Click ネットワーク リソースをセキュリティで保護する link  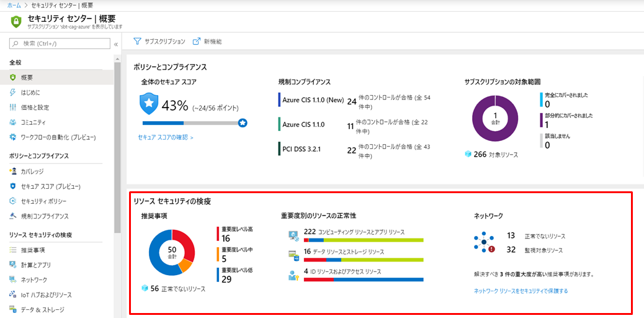[521, 291]
